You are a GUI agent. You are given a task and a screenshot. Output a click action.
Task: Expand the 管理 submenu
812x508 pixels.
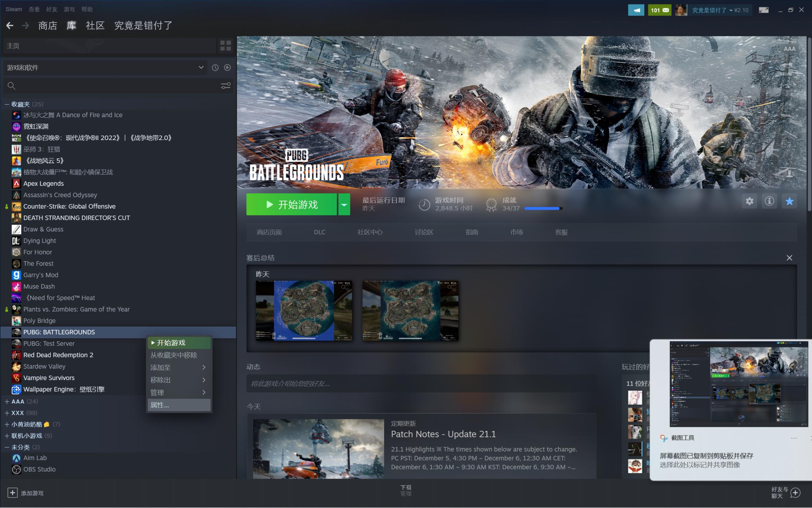click(x=179, y=392)
